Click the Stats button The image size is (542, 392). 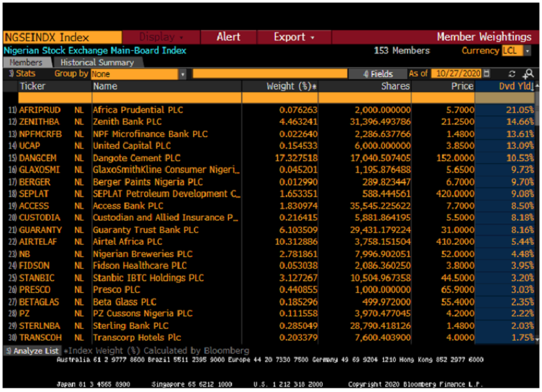[x=22, y=74]
